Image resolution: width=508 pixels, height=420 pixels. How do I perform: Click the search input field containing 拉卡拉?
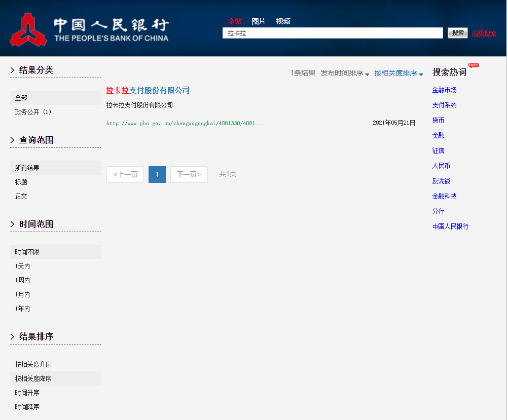(333, 33)
